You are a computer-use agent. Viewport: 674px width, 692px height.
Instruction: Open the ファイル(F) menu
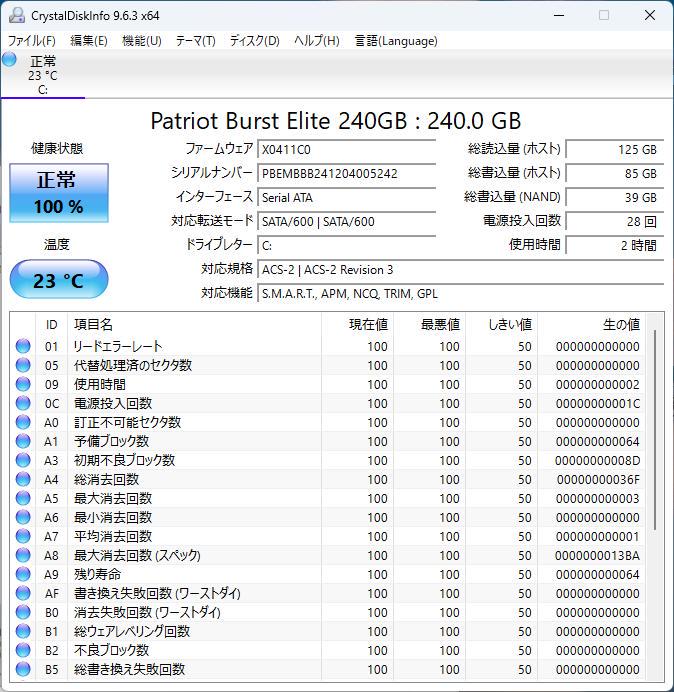pos(32,41)
